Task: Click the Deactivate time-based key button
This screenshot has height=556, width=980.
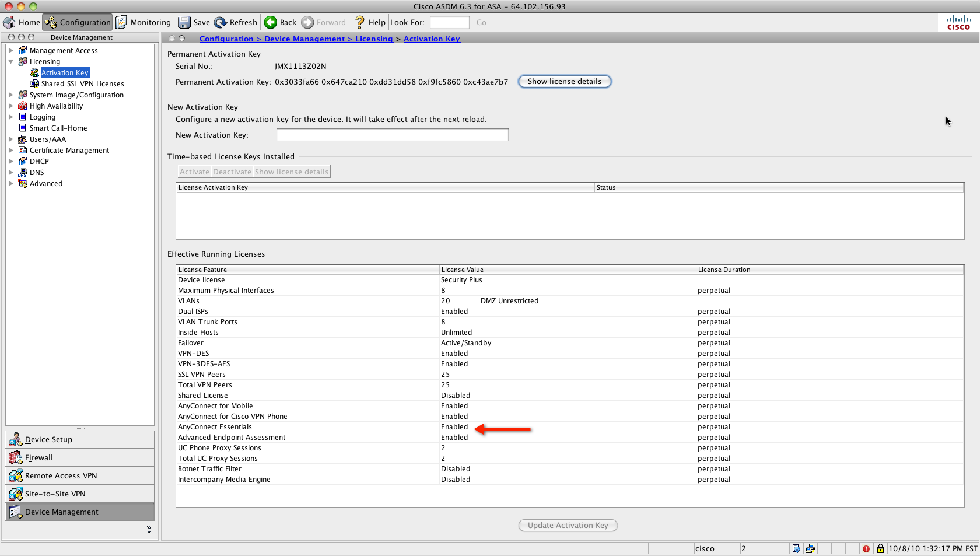Action: 232,172
